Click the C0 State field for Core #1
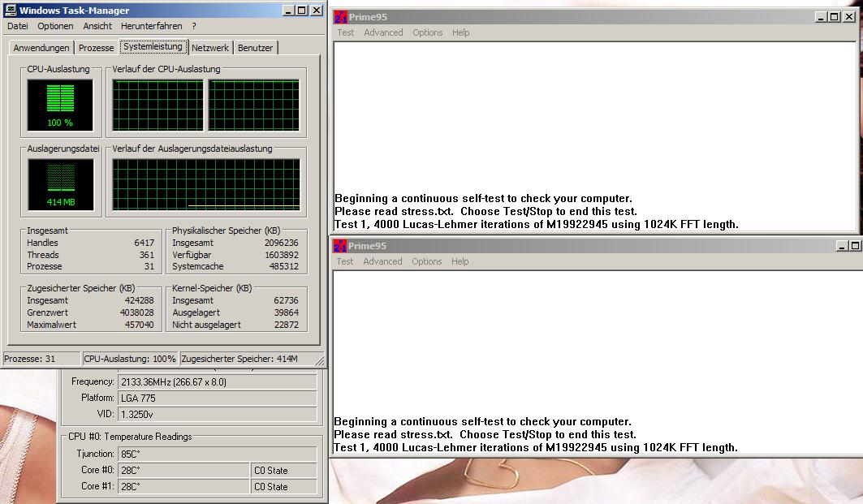The image size is (863, 504). 283,486
